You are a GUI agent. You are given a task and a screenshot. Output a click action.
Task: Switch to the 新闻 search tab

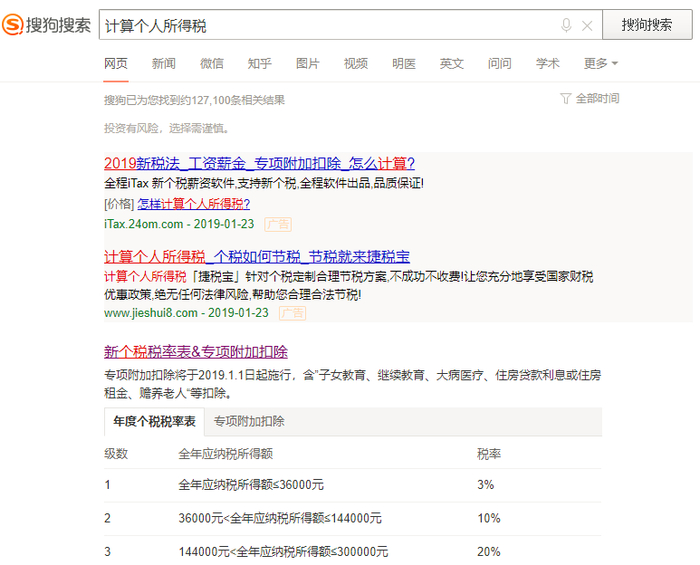pyautogui.click(x=163, y=63)
